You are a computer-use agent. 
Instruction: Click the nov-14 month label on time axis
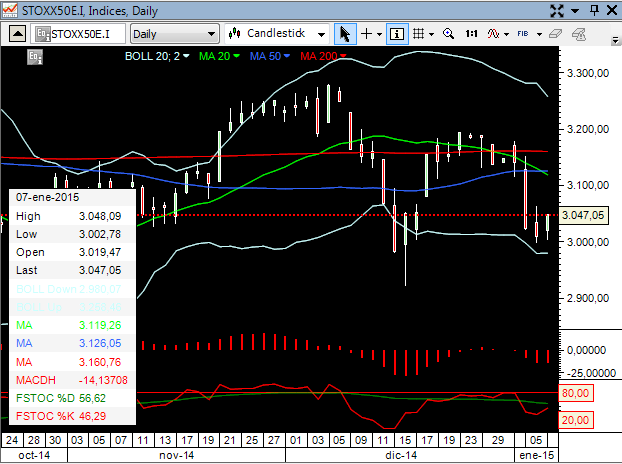(x=177, y=455)
